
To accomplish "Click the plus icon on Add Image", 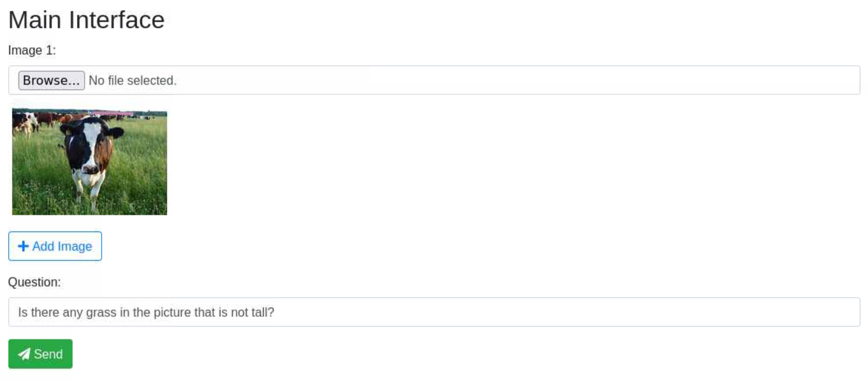I will tap(23, 246).
